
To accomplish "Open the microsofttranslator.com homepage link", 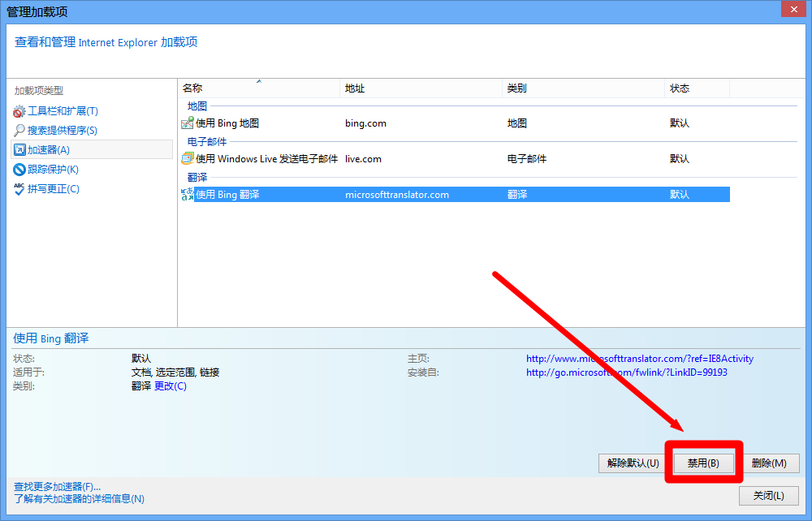I will (x=640, y=359).
